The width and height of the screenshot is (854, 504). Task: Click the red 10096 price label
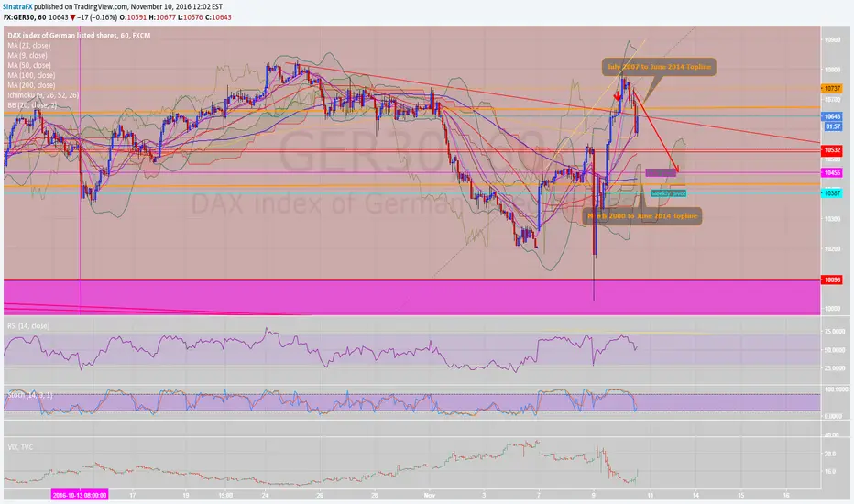coord(832,280)
